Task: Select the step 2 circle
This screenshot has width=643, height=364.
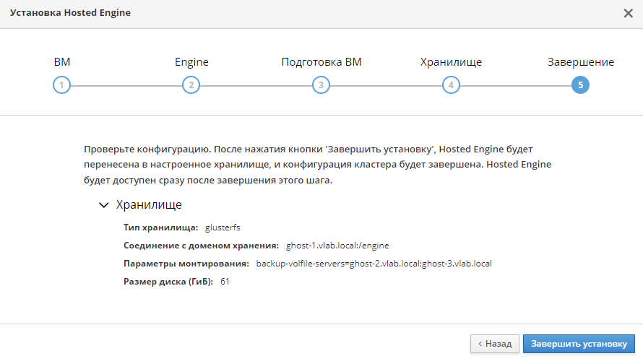Action: [191, 84]
